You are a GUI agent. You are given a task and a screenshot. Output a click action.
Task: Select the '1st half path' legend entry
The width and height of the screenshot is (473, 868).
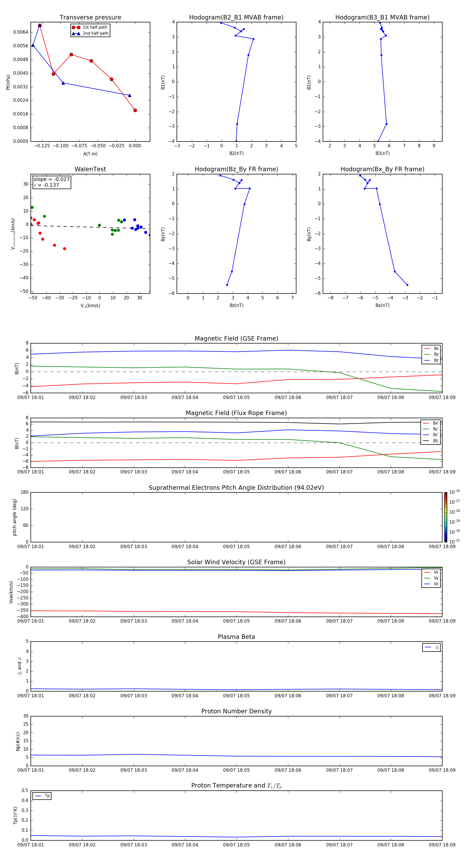(90, 27)
